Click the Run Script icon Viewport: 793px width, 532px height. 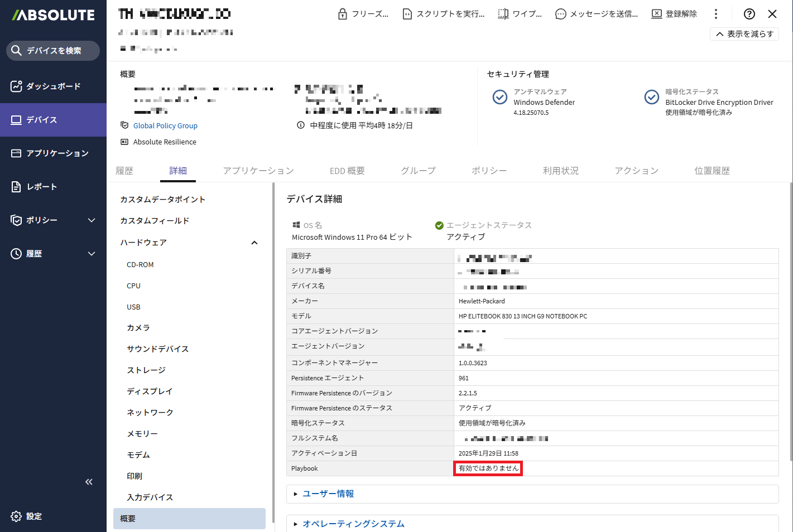pyautogui.click(x=407, y=14)
